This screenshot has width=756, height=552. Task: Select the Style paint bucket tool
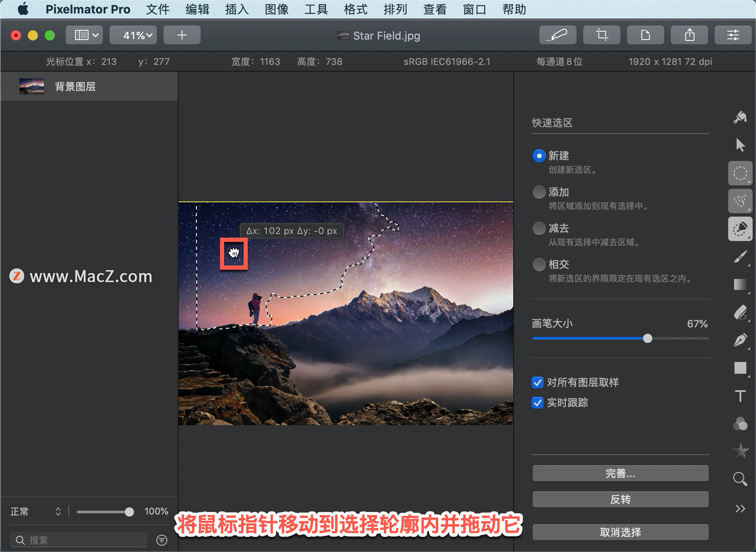(x=740, y=117)
